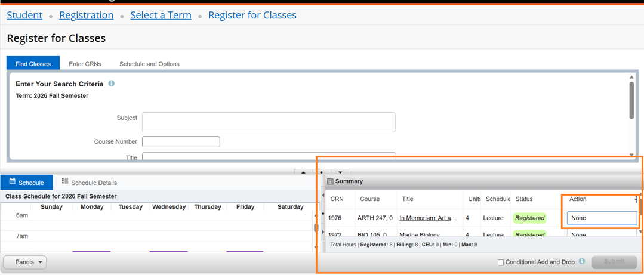This screenshot has width=644, height=275.
Task: Open Action dropdown for BIO 105 row
Action: click(602, 234)
